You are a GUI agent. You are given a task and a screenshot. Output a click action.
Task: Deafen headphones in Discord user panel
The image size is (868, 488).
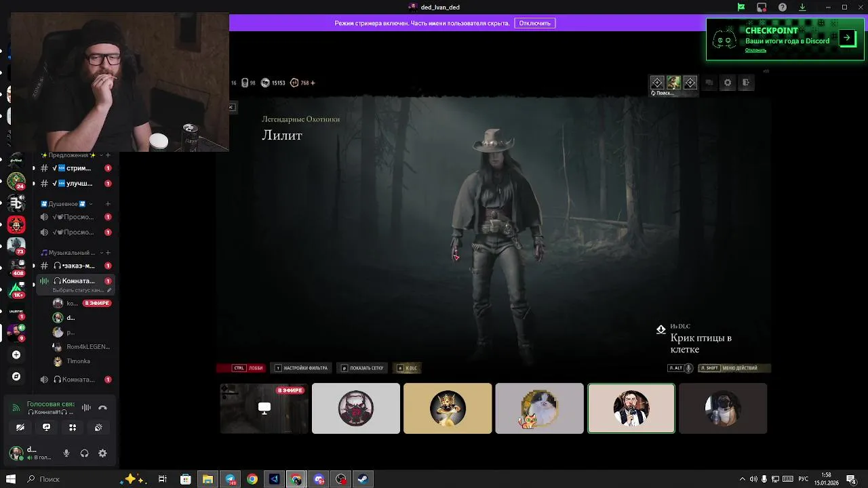[85, 453]
